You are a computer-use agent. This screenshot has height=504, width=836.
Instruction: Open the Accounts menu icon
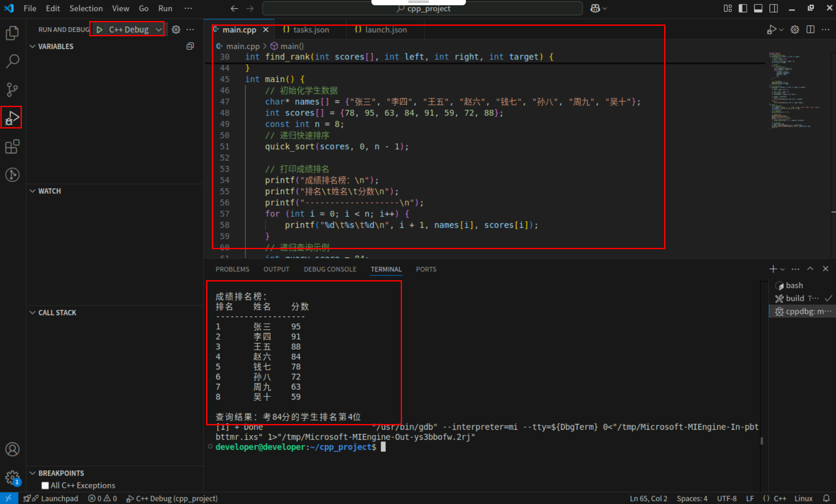[12, 449]
